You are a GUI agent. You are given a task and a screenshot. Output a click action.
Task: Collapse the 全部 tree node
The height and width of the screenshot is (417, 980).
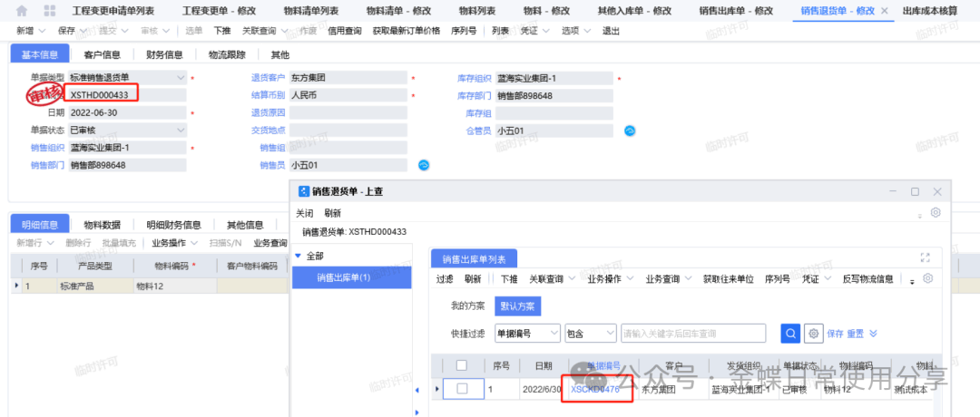point(298,257)
